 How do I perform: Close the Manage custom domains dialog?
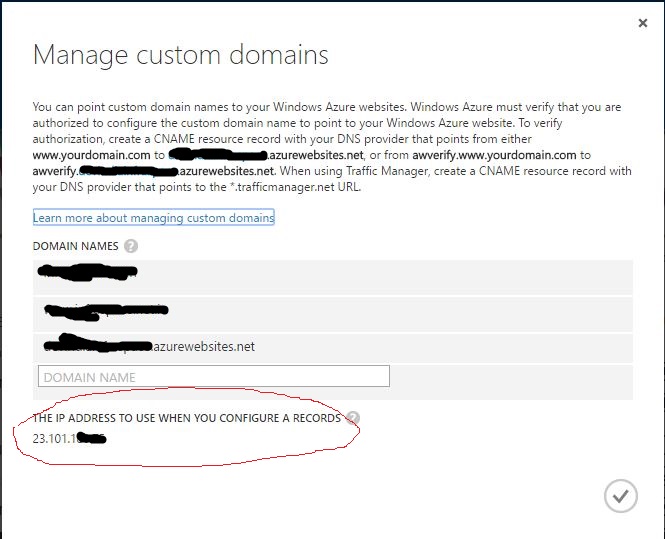tap(643, 23)
